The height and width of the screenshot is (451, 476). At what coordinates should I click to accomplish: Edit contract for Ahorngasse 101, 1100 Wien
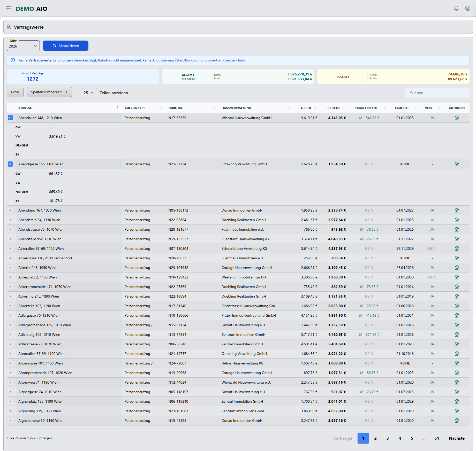click(x=457, y=363)
